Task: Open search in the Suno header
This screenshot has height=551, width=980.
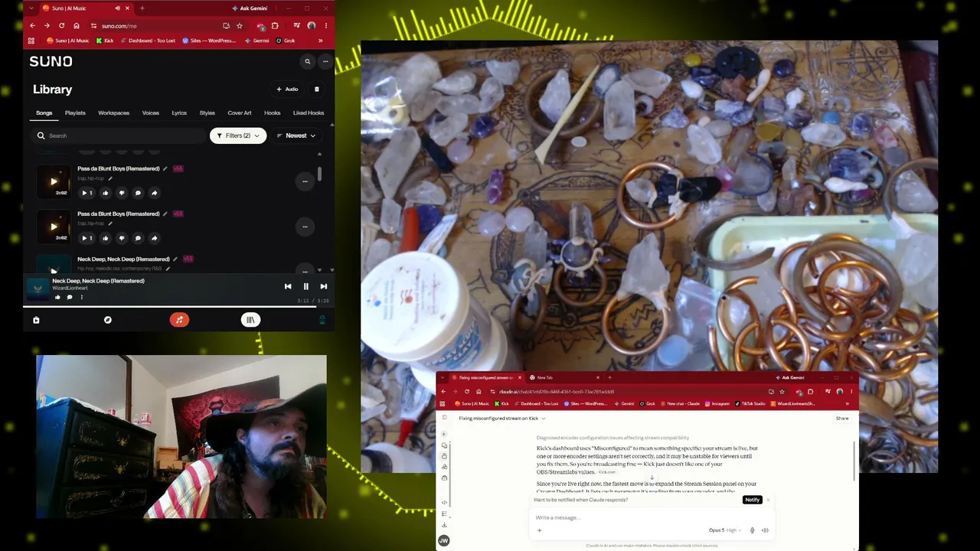Action: pyautogui.click(x=308, y=61)
